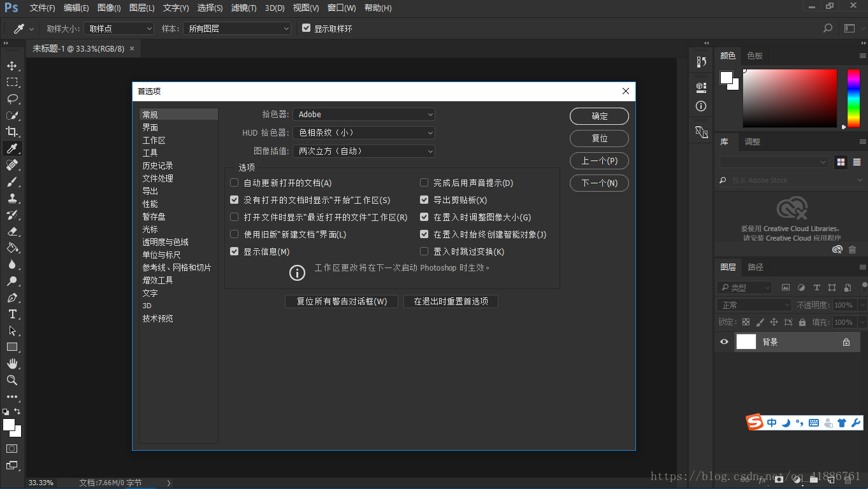Select the Move tool
The height and width of the screenshot is (489, 868).
[12, 66]
